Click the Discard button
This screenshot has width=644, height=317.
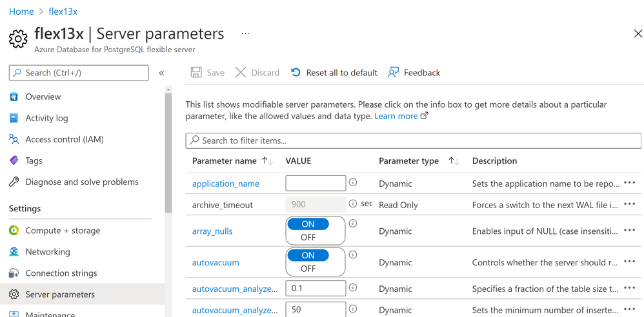pos(257,73)
